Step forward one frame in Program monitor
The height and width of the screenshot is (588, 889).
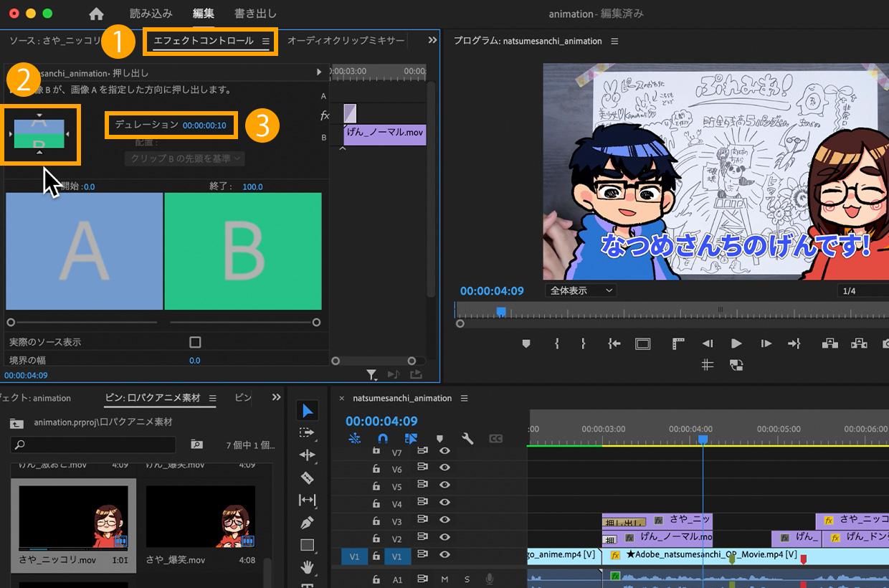coord(766,343)
